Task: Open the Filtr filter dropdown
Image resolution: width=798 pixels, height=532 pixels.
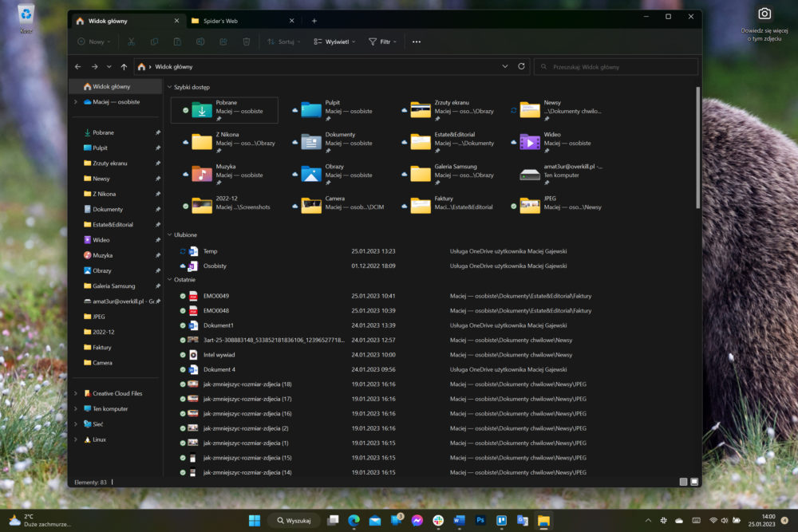Action: [383, 41]
